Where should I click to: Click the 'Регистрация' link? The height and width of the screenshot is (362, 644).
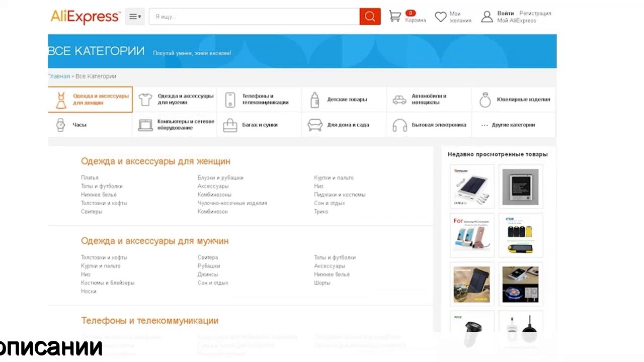point(535,13)
